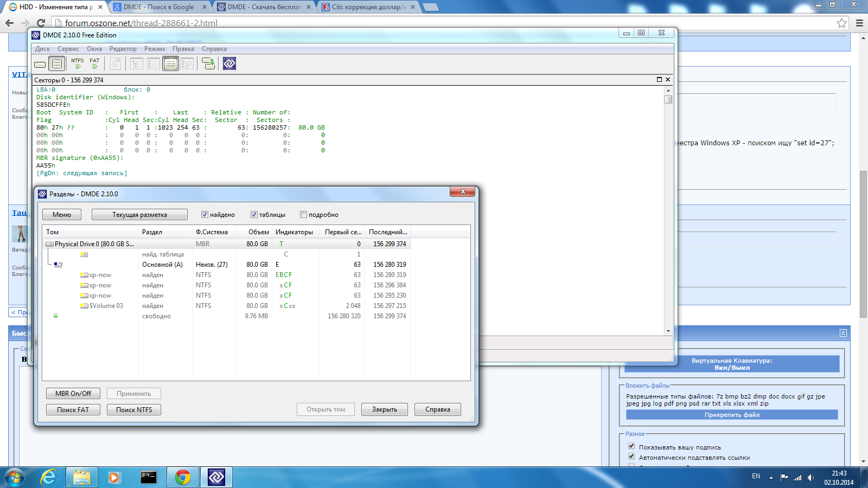Switch to "DMDE - Поиск в Google" tab
Viewport: 868px width, 488px height.
[x=158, y=7]
